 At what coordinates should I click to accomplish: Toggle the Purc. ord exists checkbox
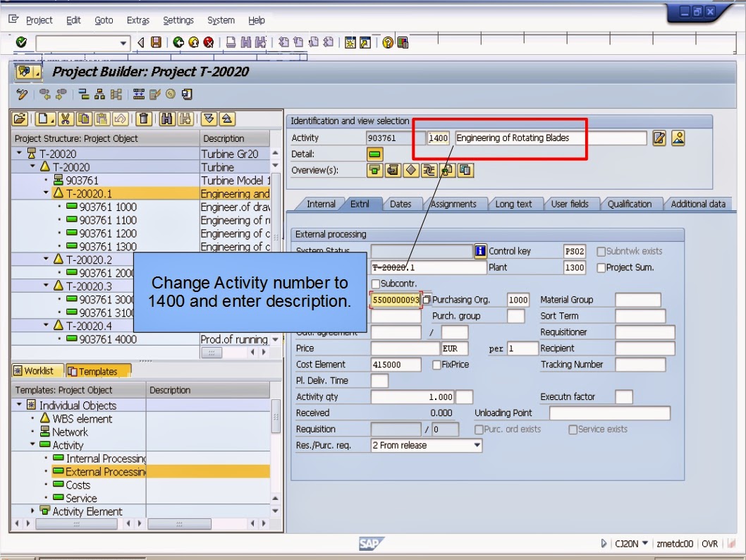click(x=479, y=430)
